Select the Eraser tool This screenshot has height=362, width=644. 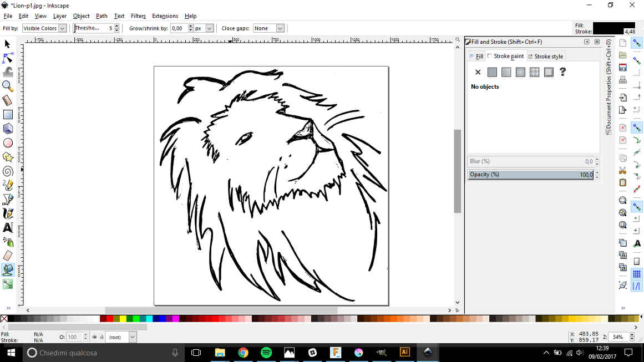(7, 256)
